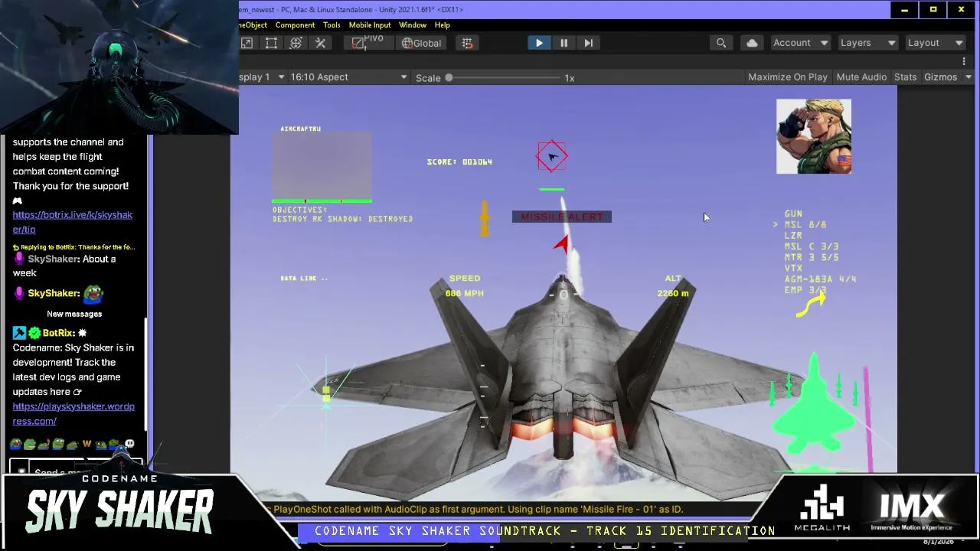Screen dimensions: 980x551
Task: Open the Component menu
Action: point(295,24)
